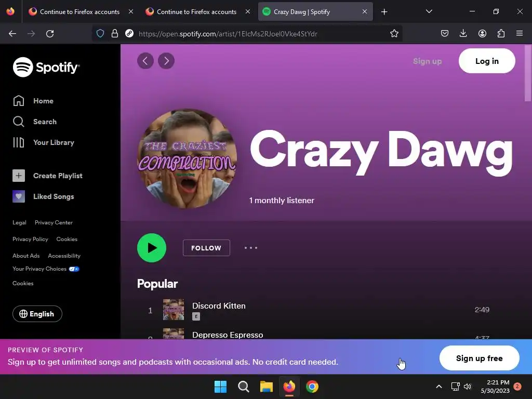Screen dimensions: 532x399
Task: Switch to second Continue to Firefox accounts tab
Action: click(x=197, y=11)
